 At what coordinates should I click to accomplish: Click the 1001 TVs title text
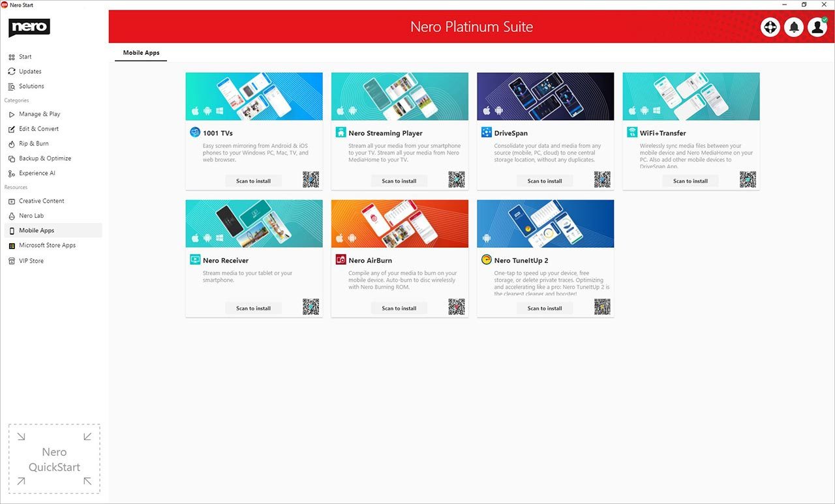[x=218, y=133]
